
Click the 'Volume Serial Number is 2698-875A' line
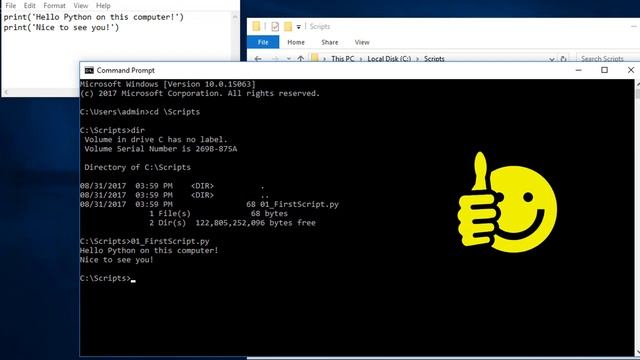pos(160,149)
